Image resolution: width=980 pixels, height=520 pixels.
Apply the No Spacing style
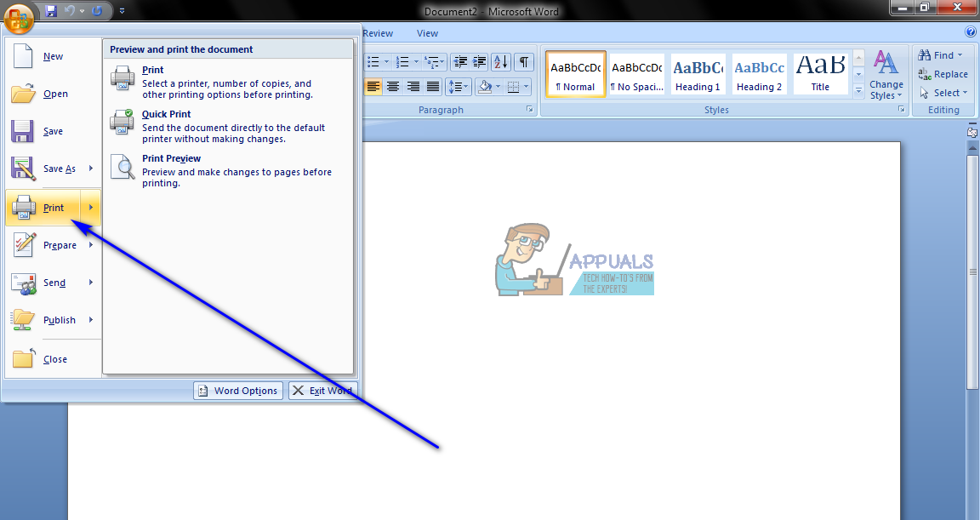637,74
